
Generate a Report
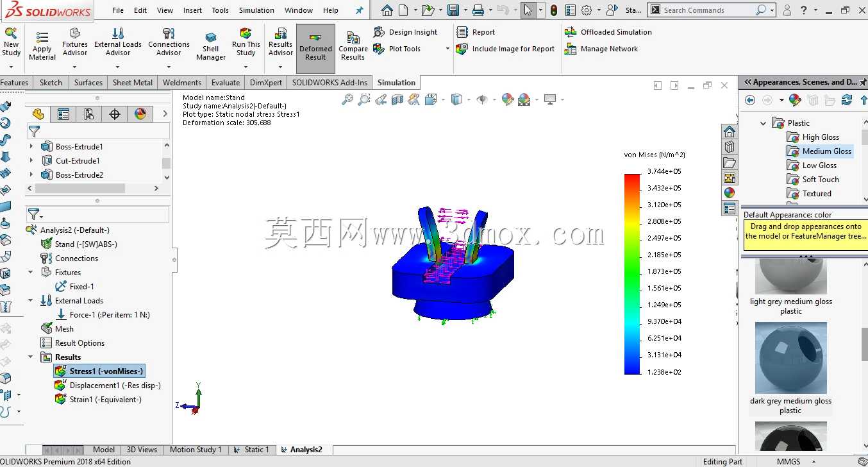(x=476, y=32)
